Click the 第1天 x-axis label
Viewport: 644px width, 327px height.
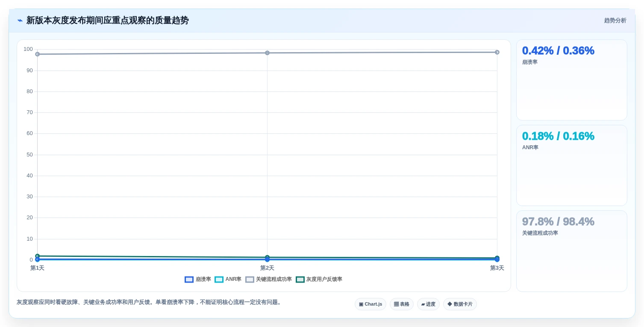[37, 268]
